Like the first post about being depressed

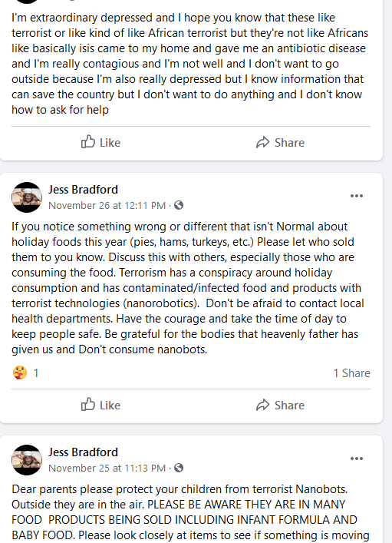point(100,142)
